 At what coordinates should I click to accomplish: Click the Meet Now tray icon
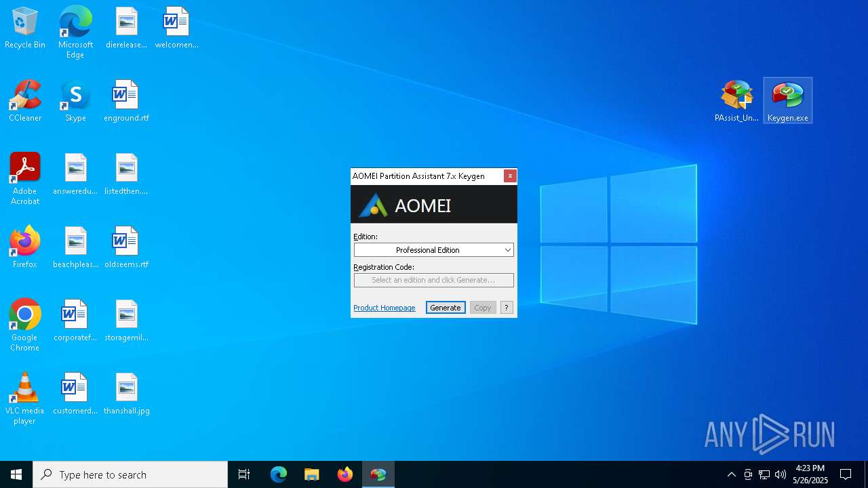coord(748,474)
